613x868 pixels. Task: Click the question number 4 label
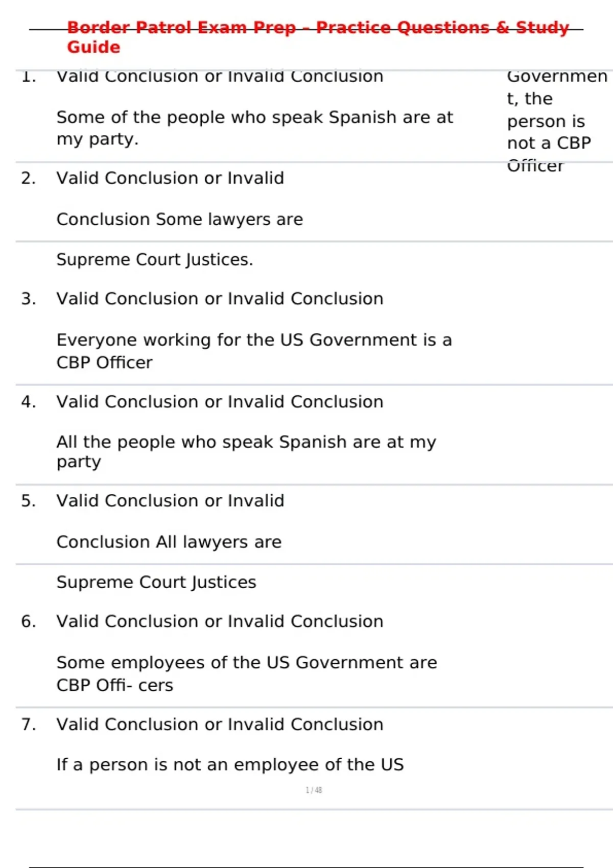[29, 402]
